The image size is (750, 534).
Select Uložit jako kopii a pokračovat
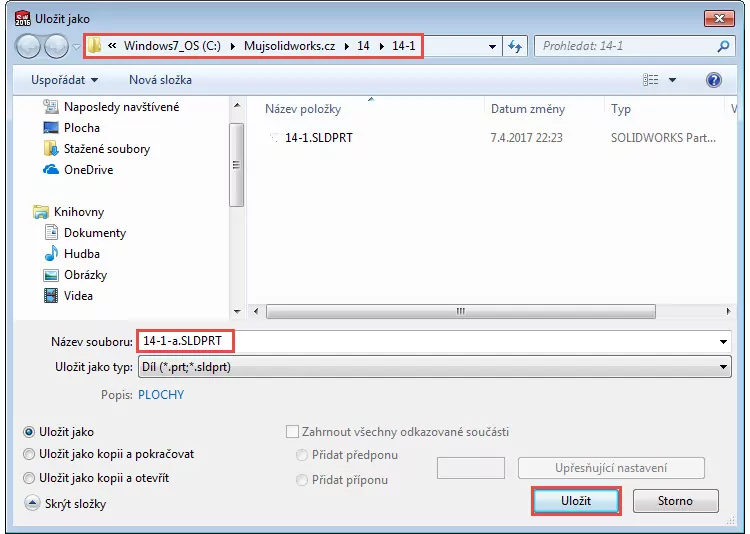[29, 454]
